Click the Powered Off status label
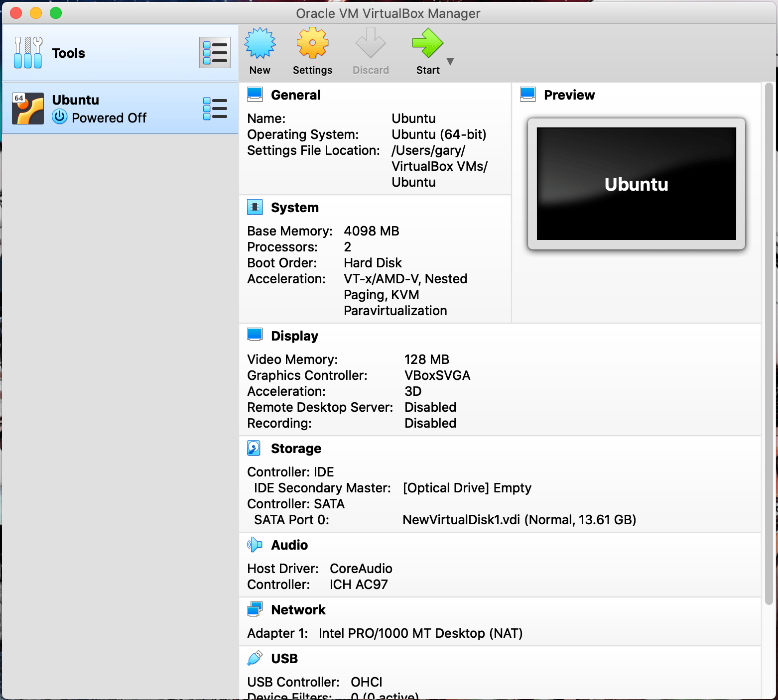 pos(109,118)
